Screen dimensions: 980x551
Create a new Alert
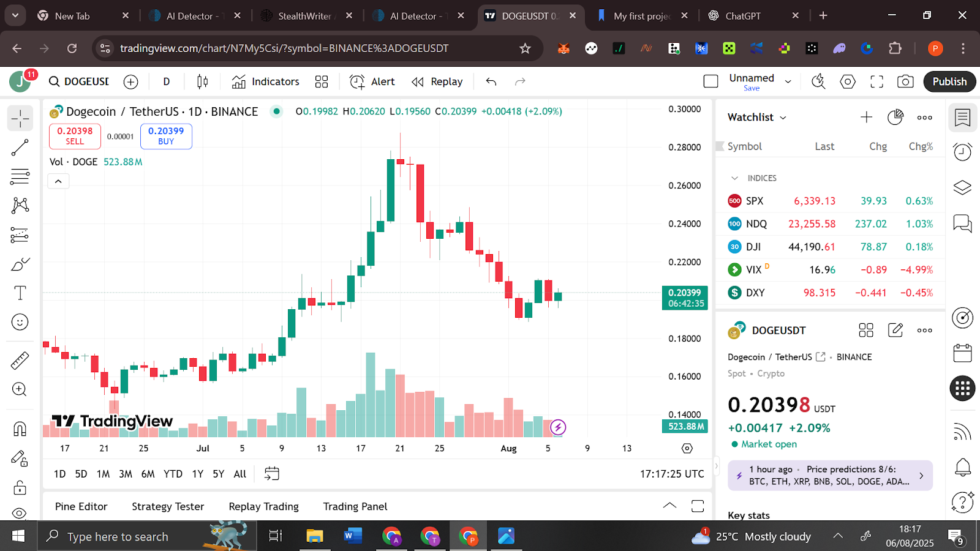[372, 81]
